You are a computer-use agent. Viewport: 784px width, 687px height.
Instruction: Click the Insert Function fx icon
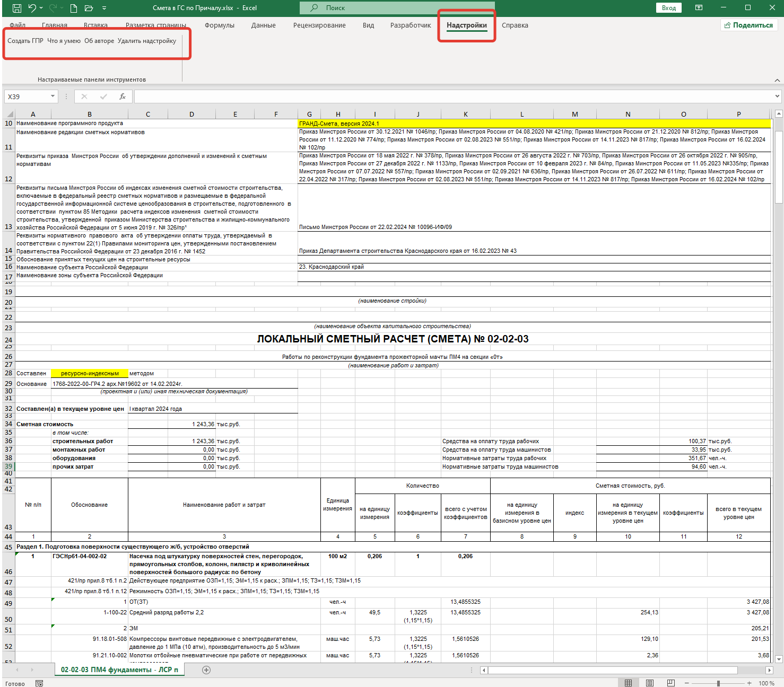tap(123, 96)
